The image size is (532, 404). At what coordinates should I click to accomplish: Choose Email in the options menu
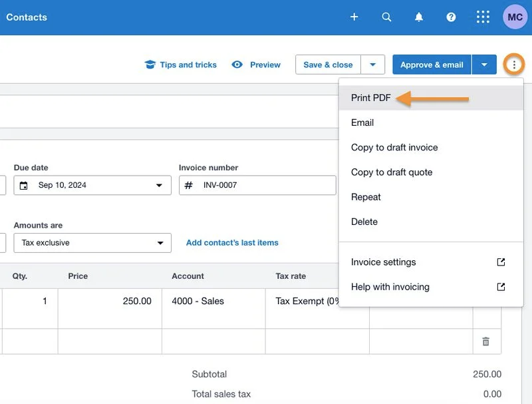431,122
